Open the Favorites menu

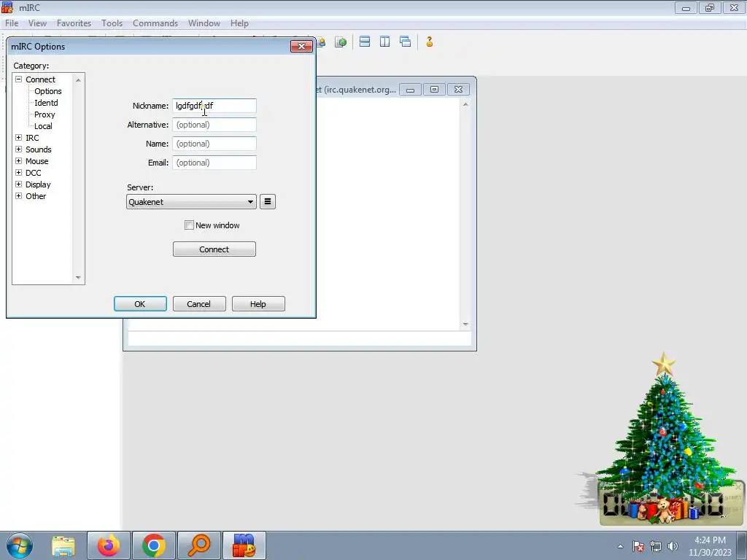point(74,23)
